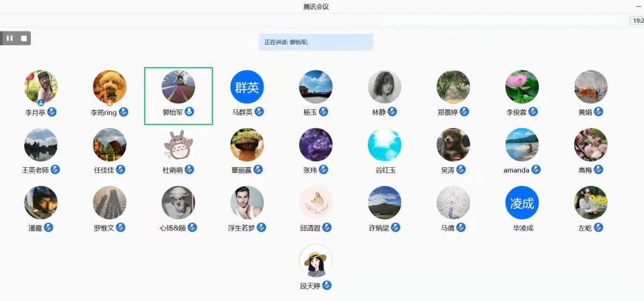Select the windmill avatar of 郭怡军
The width and height of the screenshot is (644, 301).
coord(178,87)
